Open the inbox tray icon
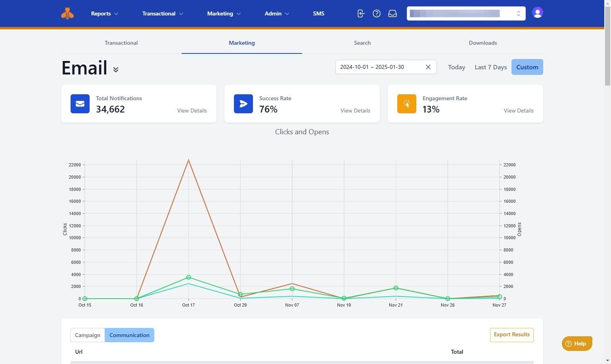 coord(393,13)
